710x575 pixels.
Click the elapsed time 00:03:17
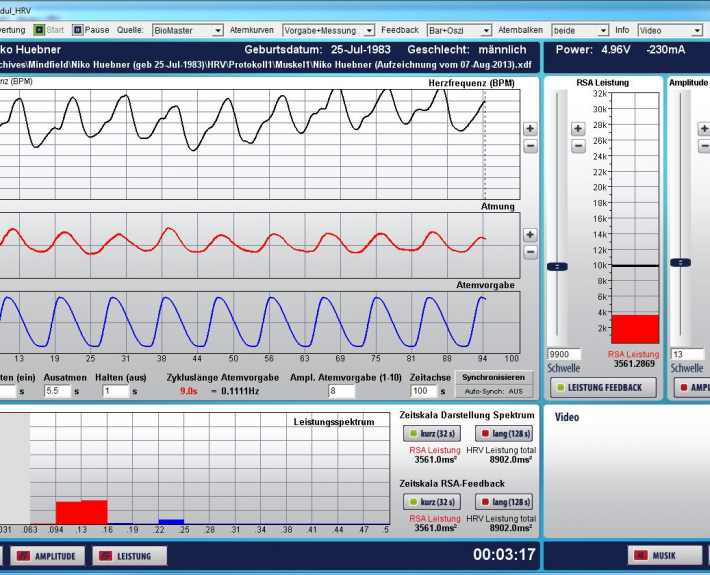click(x=504, y=555)
